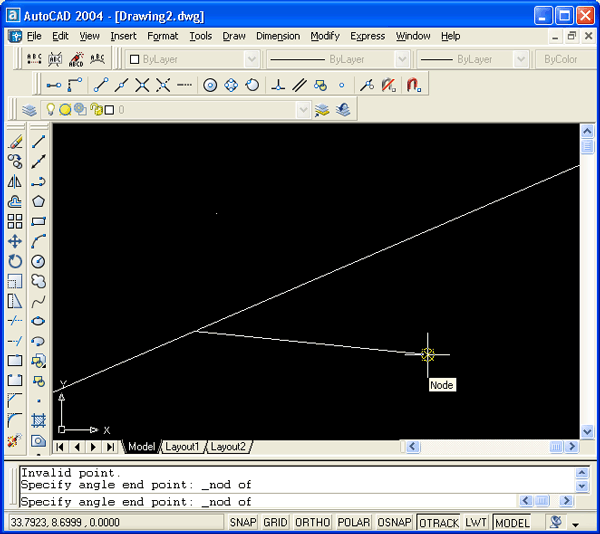Screen dimensions: 600x534
Task: Select the Line tool in the Draw toolbar
Action: 38,142
